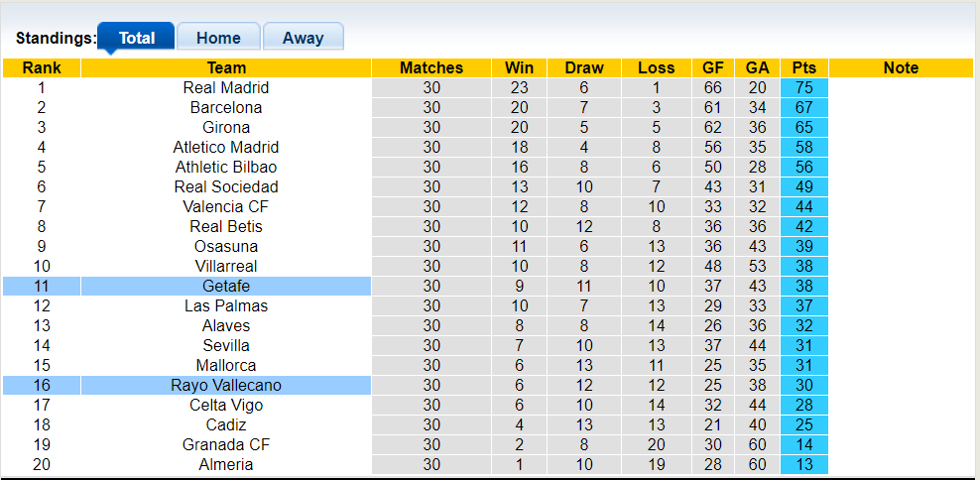Click the Rank column header

(42, 67)
